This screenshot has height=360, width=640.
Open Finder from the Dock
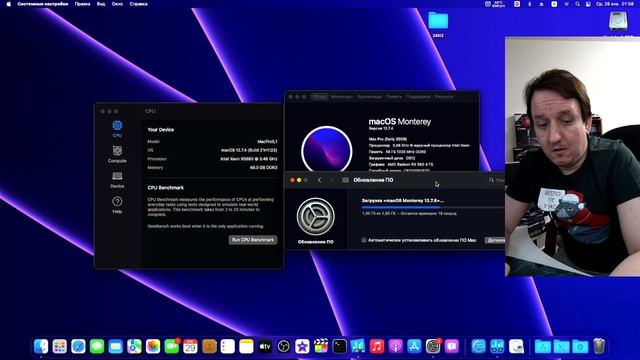click(41, 347)
